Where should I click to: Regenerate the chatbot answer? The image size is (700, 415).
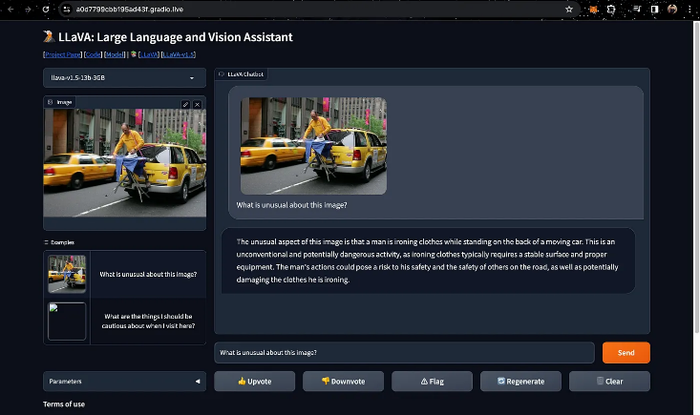coord(521,381)
